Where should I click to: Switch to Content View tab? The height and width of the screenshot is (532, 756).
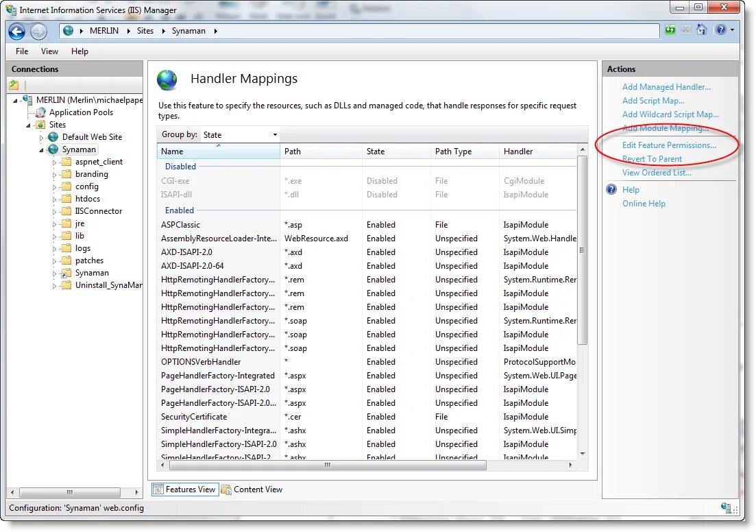[x=252, y=489]
